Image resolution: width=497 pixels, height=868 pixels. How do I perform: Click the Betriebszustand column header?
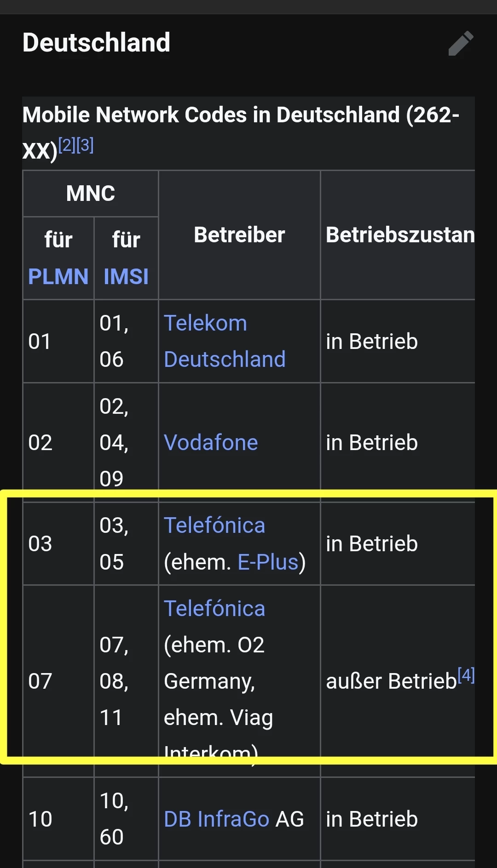coord(399,235)
